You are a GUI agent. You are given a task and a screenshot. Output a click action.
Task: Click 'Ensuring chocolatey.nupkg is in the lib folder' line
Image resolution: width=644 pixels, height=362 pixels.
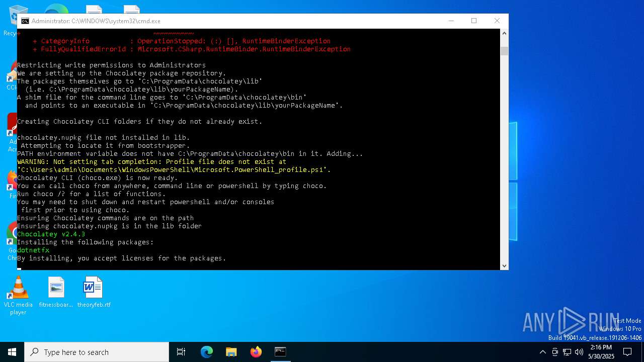tap(109, 226)
